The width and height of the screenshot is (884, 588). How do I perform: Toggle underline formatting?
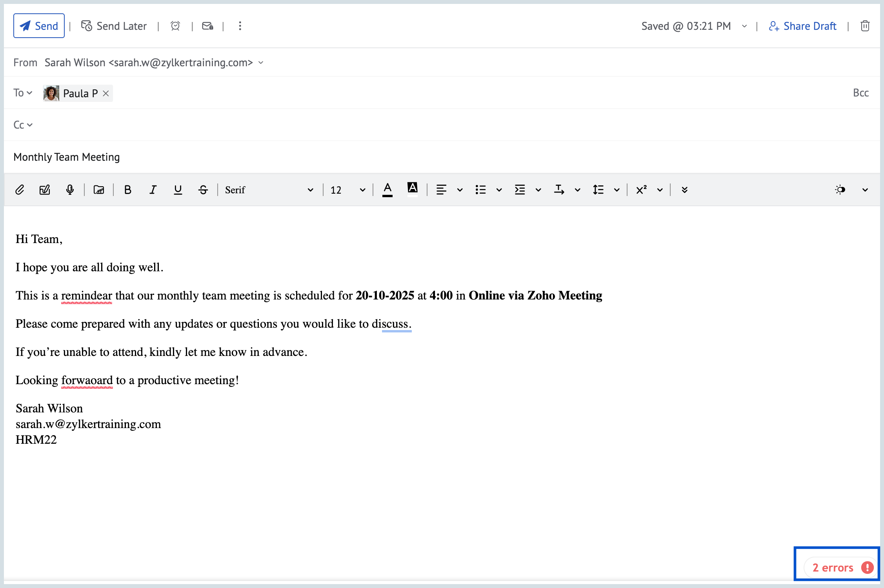click(178, 190)
